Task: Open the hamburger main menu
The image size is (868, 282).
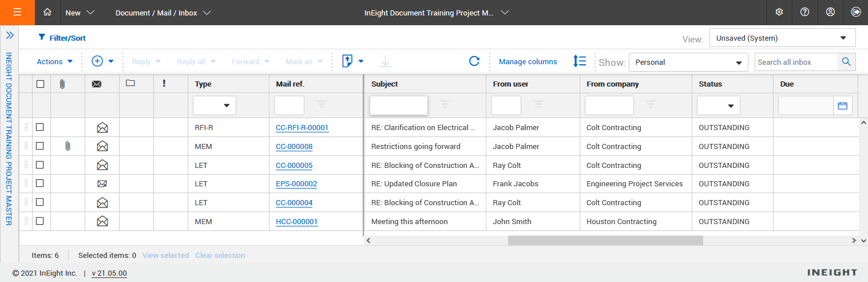Action: [x=17, y=12]
